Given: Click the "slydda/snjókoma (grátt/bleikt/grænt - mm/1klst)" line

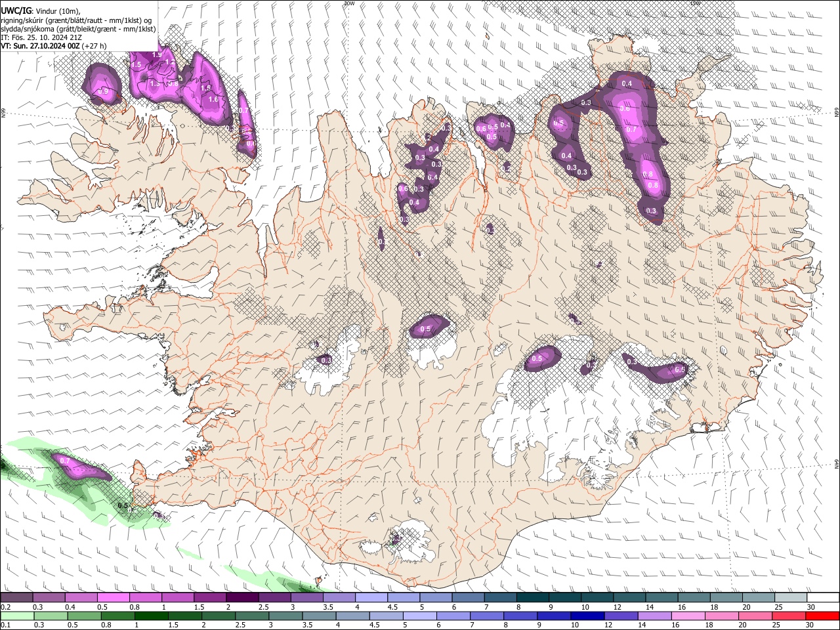Looking at the screenshot, I should coord(78,28).
